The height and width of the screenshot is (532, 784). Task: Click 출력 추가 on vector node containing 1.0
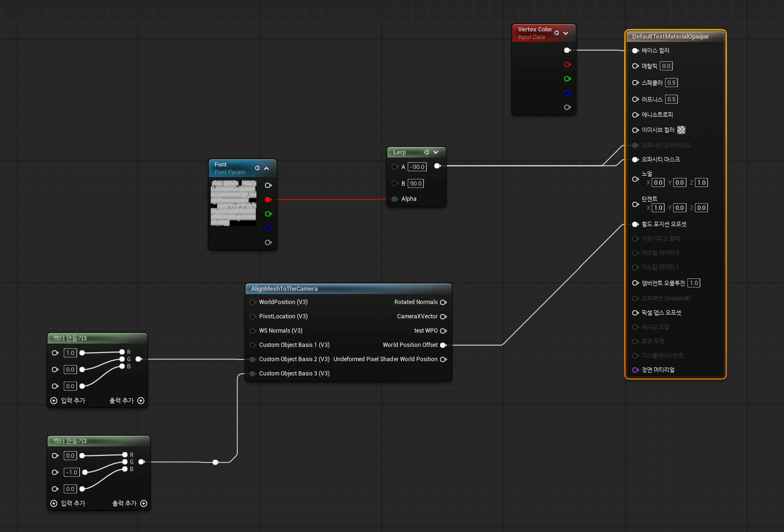click(127, 401)
